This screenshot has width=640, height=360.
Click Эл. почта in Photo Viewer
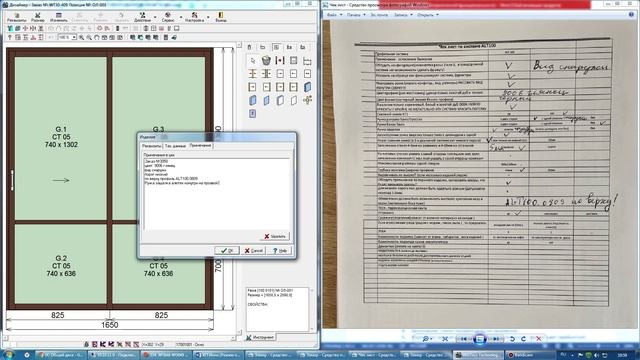pyautogui.click(x=379, y=15)
